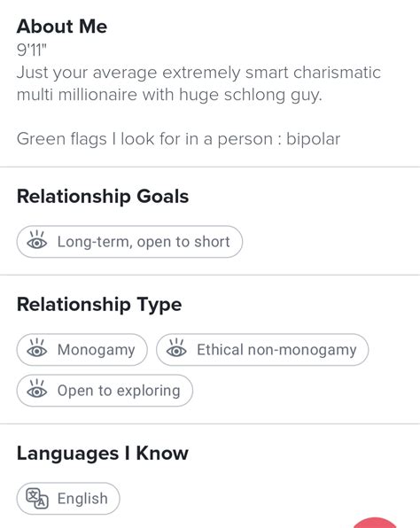Tap the Languages I Know heading
Screen dimensions: 420x528
103,454
